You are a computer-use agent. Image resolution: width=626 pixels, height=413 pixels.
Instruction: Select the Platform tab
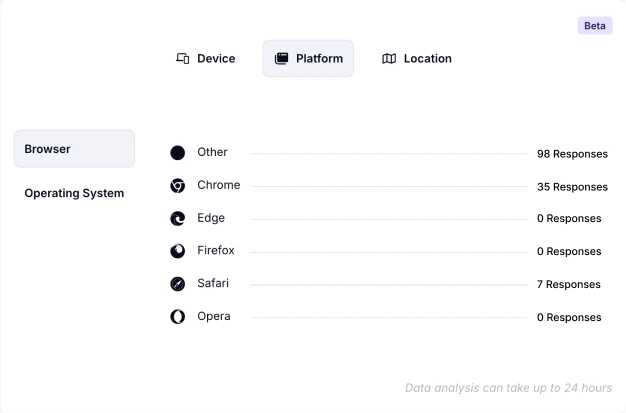308,59
